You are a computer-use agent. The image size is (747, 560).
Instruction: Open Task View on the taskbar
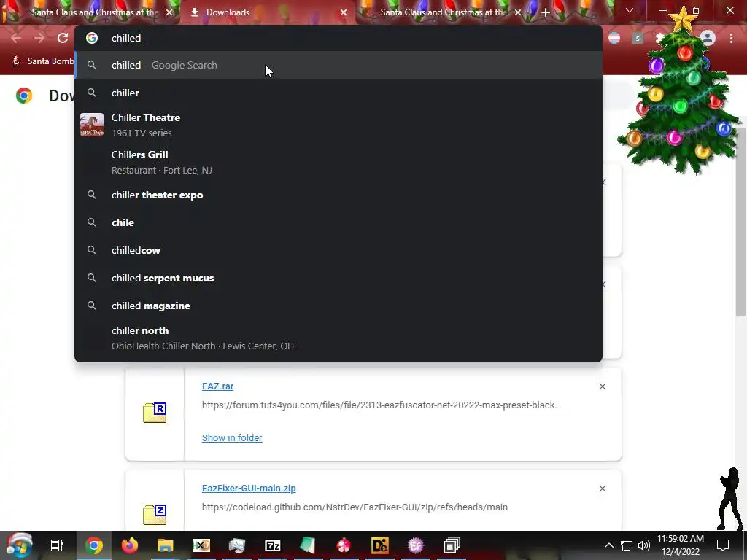pyautogui.click(x=57, y=545)
